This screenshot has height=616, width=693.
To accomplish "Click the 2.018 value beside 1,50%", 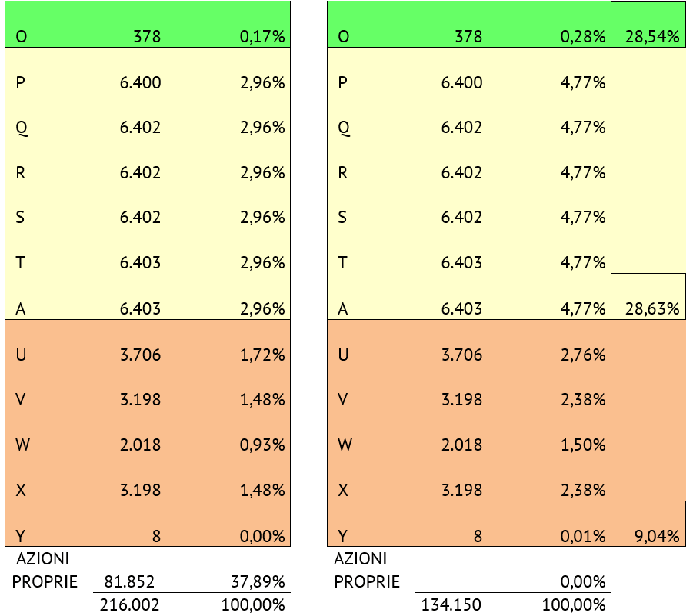I will 462,445.
